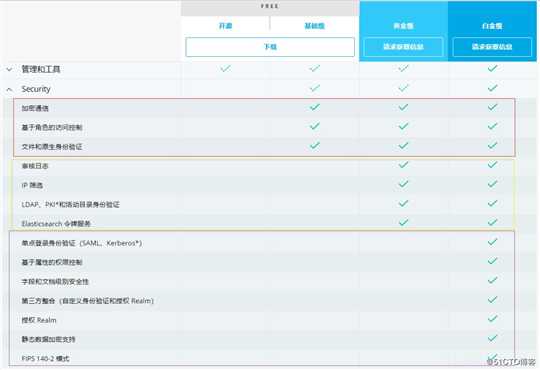This screenshot has width=540, height=370.
Task: Click the Elasticsearch 令牌服务 label
Action: tap(56, 224)
